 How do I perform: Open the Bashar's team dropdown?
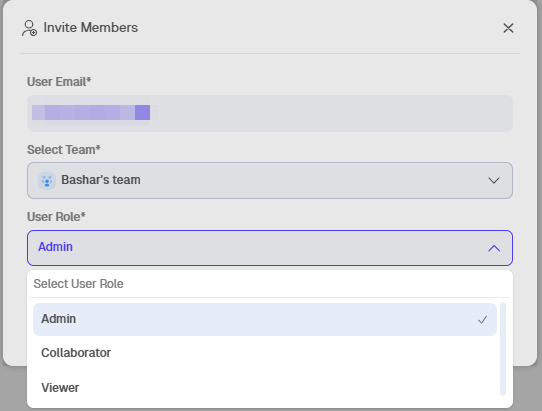[x=270, y=180]
